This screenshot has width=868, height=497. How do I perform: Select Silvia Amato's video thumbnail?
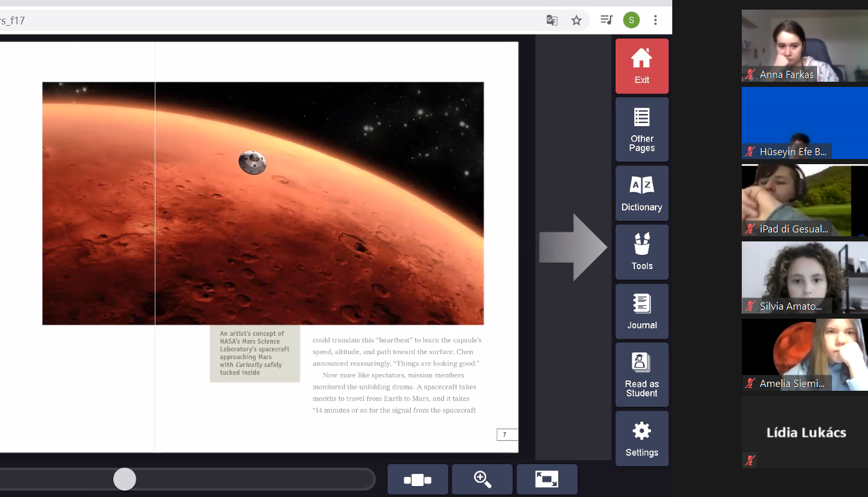tap(804, 277)
